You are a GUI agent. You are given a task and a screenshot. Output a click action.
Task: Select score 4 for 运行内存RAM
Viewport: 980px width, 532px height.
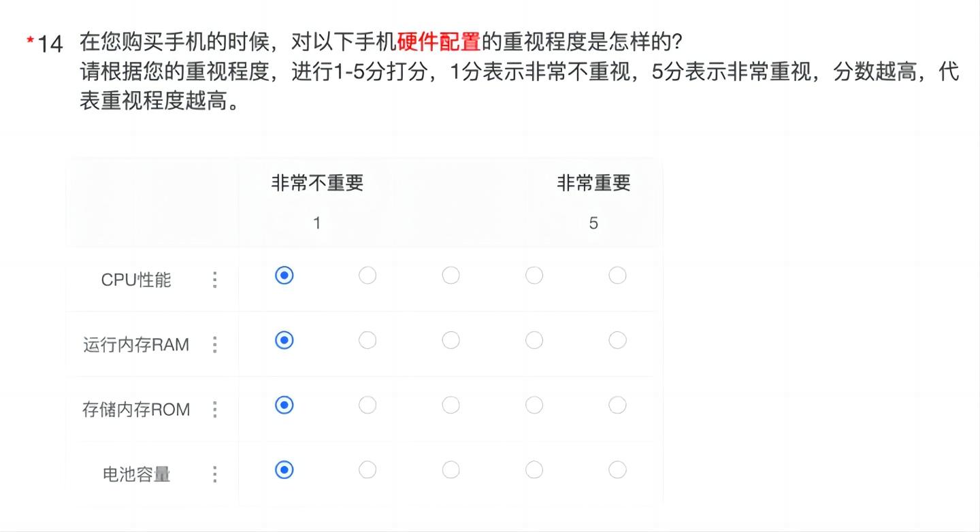pyautogui.click(x=534, y=340)
